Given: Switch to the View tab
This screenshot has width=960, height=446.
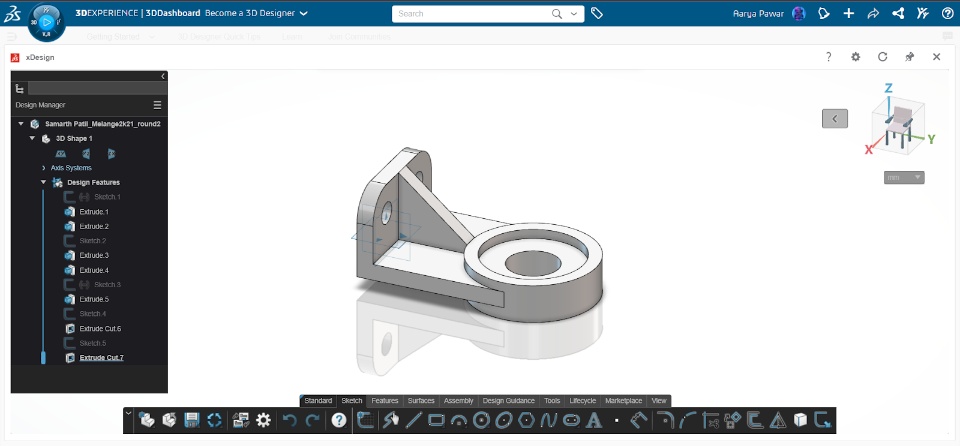Looking at the screenshot, I should [x=659, y=401].
